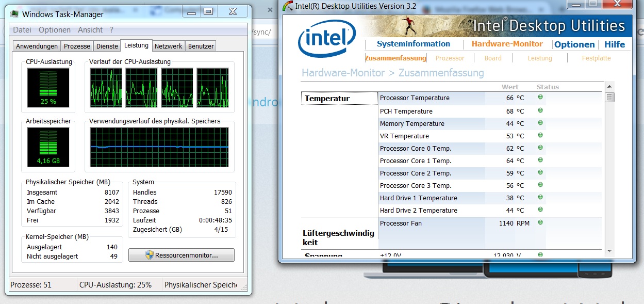Click the Wert column header

pos(510,87)
